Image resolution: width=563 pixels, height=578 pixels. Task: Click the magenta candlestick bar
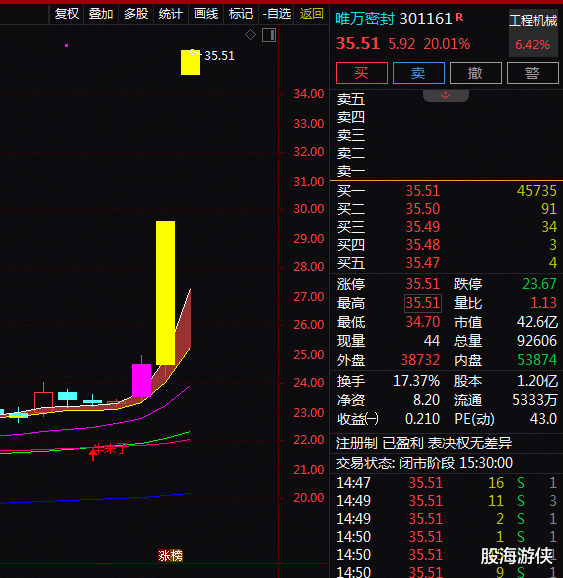142,380
